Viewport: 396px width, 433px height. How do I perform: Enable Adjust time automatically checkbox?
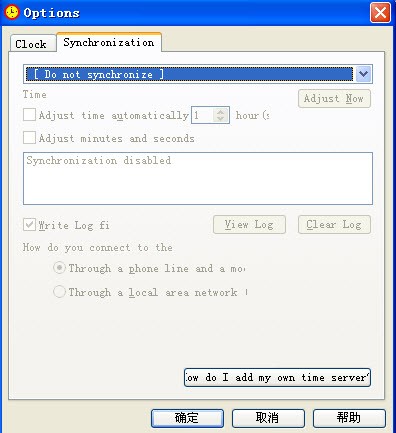[29, 115]
